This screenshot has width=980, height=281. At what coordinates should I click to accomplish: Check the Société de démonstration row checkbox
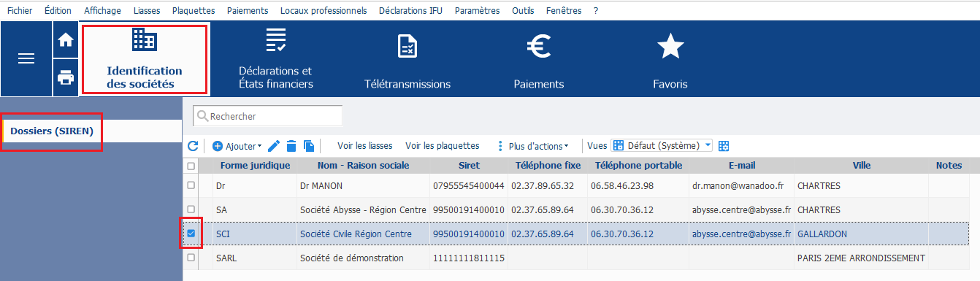191,258
